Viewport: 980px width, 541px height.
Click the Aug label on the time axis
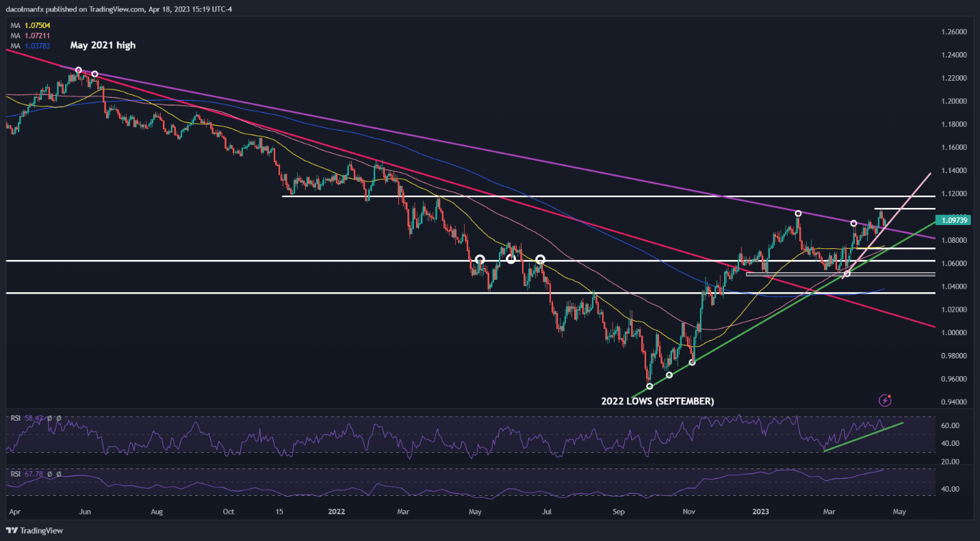click(x=157, y=512)
